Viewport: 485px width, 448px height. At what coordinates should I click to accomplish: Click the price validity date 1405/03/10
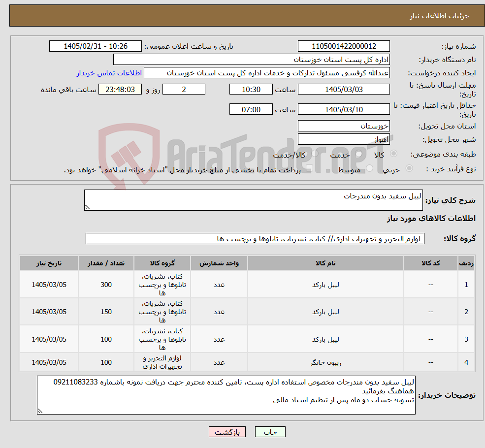click(x=344, y=109)
